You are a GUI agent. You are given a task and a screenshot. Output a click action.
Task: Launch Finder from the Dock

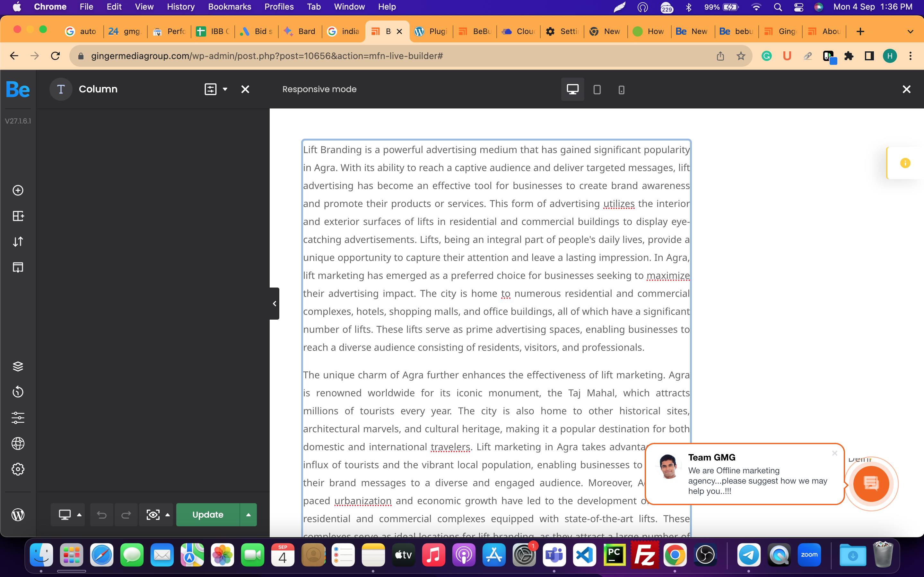point(41,555)
